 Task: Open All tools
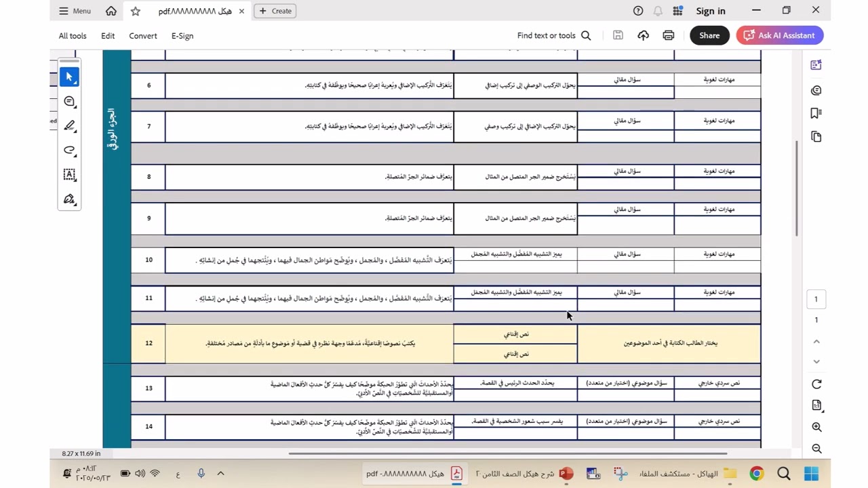[73, 36]
